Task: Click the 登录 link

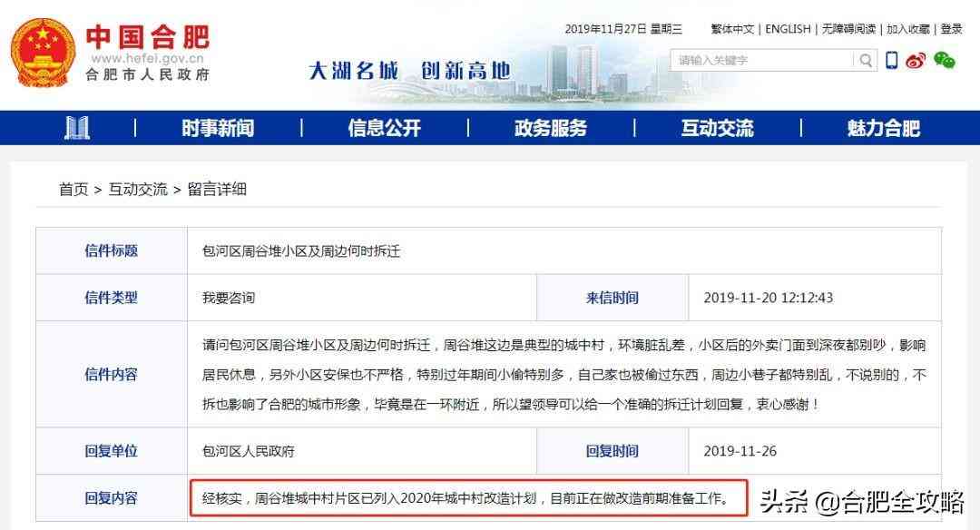Action: click(x=951, y=29)
